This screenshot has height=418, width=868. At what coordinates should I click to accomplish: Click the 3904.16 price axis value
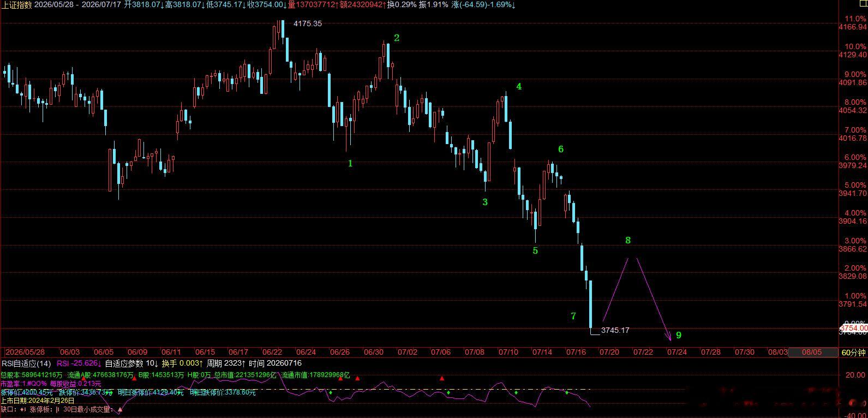point(853,221)
